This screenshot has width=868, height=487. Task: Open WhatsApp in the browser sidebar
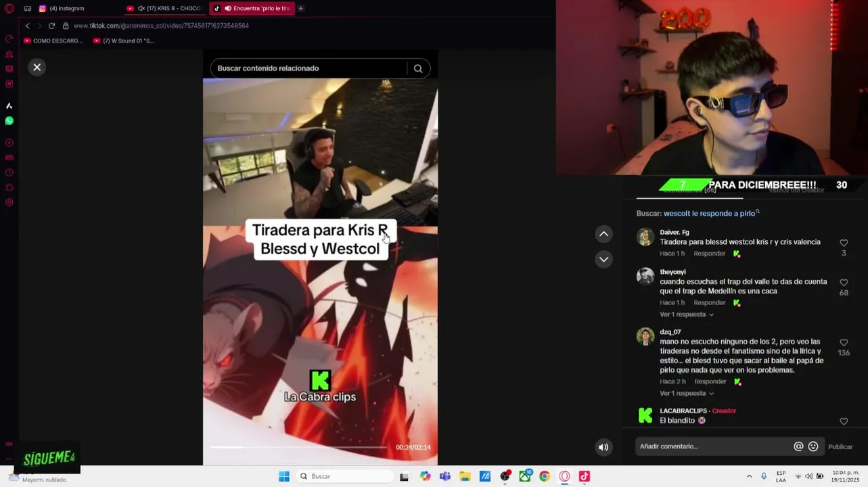[9, 120]
